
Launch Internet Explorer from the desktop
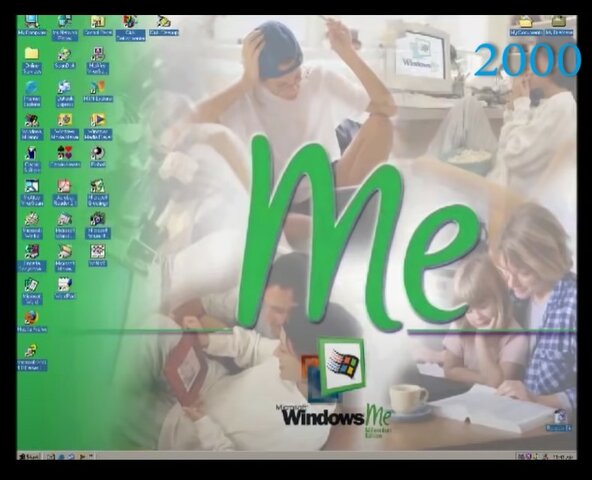[32, 94]
